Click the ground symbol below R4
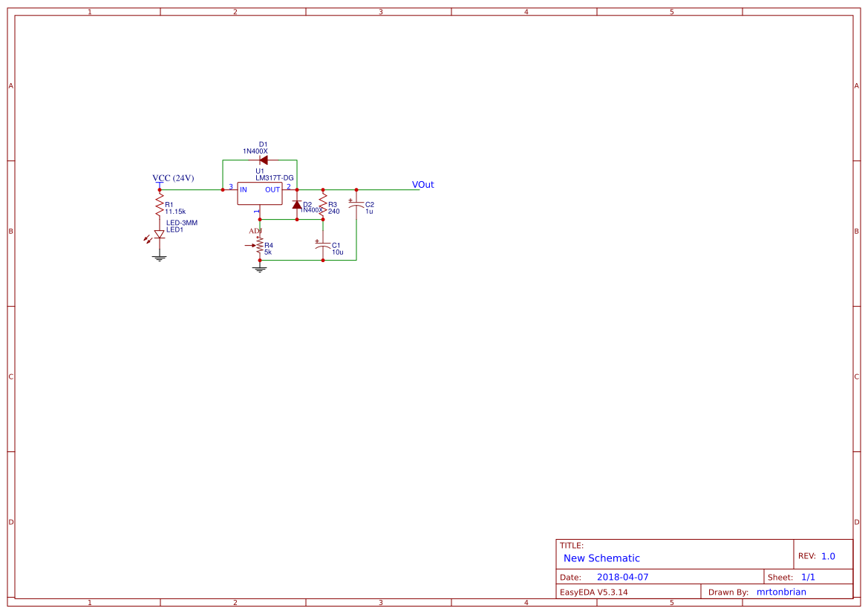 (259, 268)
